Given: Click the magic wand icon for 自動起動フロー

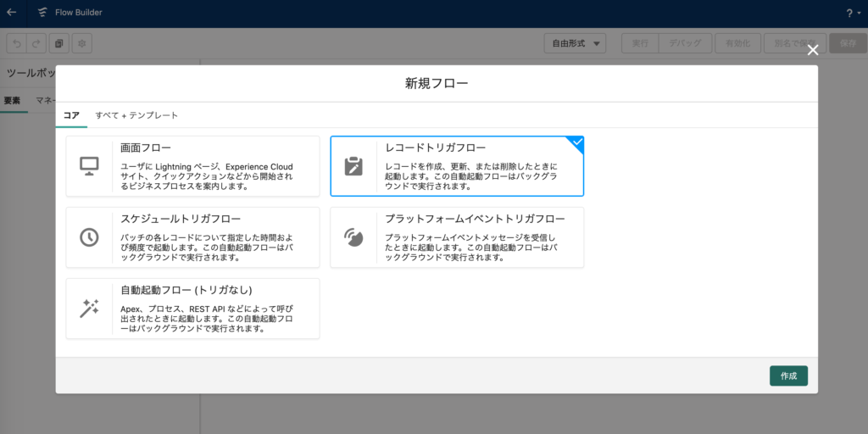Looking at the screenshot, I should pos(90,309).
